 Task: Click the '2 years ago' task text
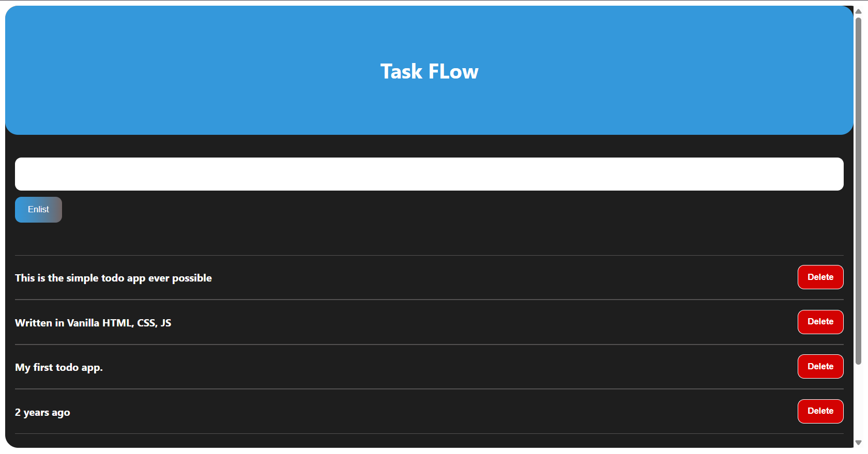coord(42,413)
